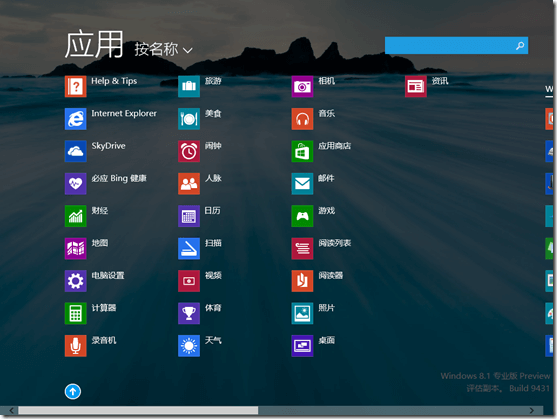Click the Help & Tips text label
This screenshot has width=557, height=419.
pos(114,81)
